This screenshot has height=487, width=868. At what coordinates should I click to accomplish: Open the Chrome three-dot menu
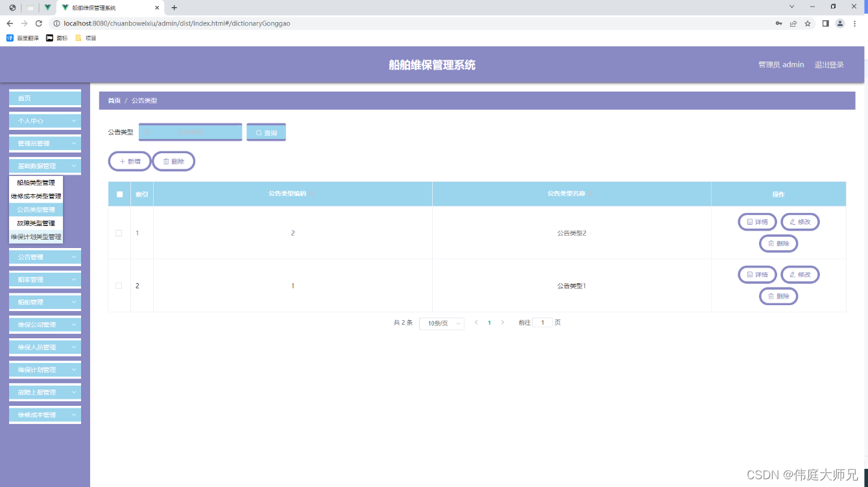coord(855,23)
